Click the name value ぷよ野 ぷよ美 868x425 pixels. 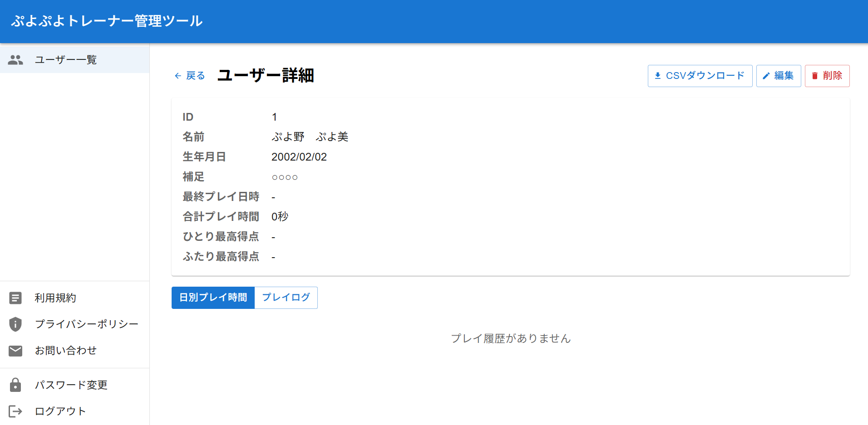310,137
